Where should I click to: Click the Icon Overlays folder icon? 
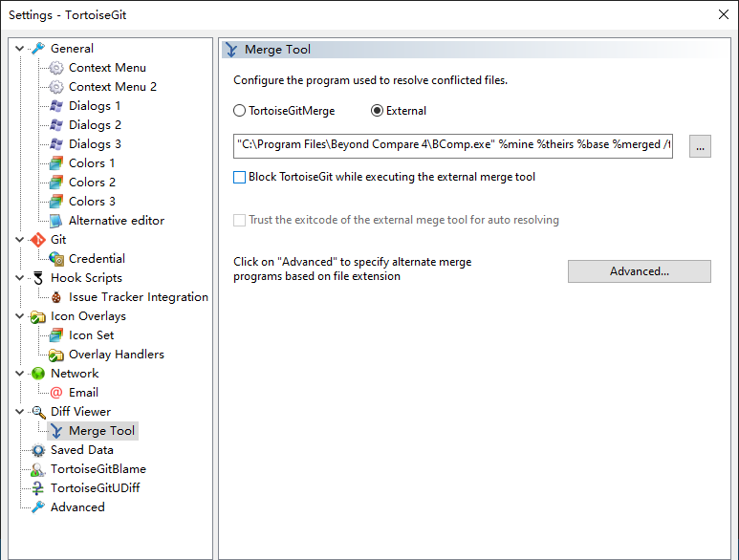pyautogui.click(x=38, y=316)
